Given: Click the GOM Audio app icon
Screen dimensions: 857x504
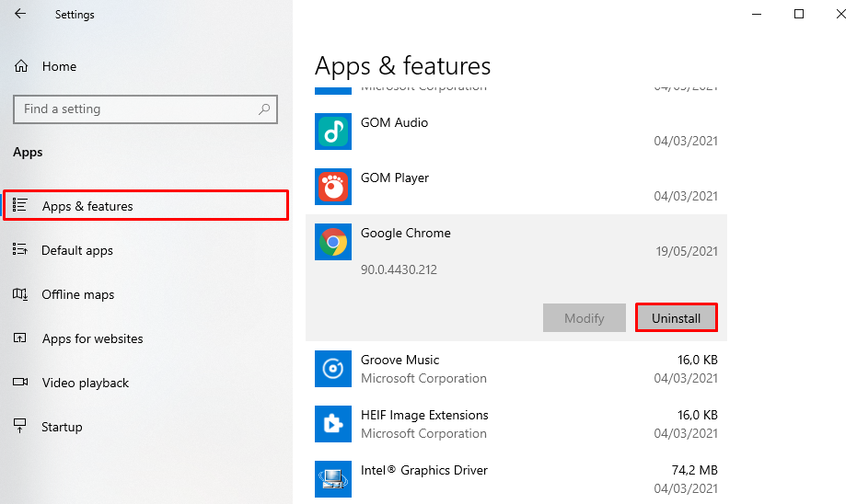Looking at the screenshot, I should pyautogui.click(x=333, y=132).
